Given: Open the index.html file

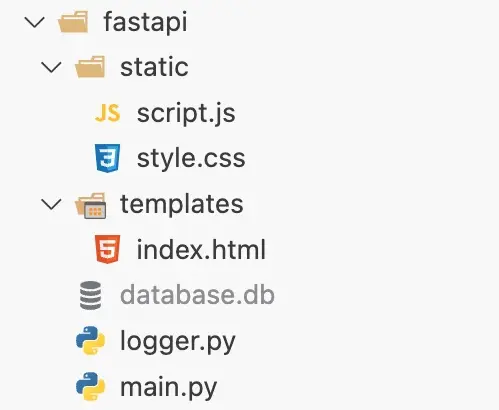Looking at the screenshot, I should tap(201, 249).
